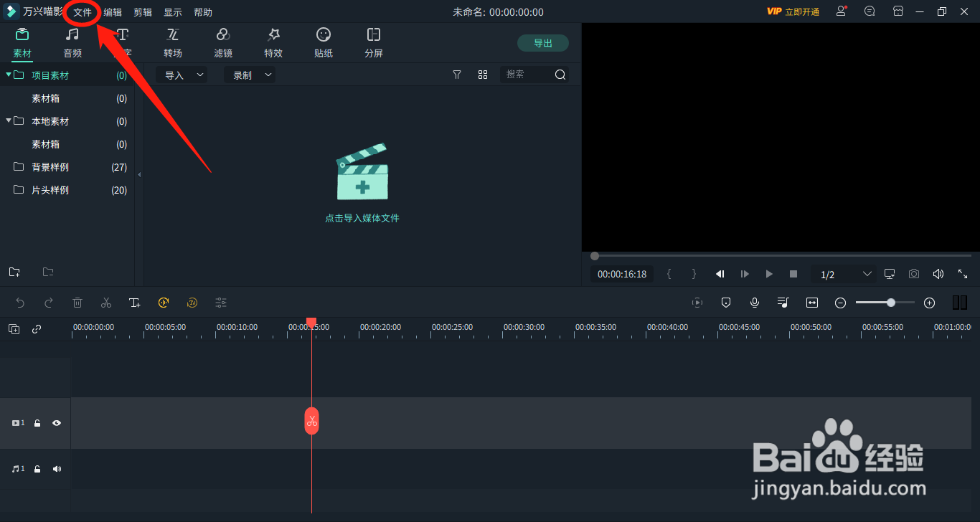Set mark-in point with left brace

coord(669,274)
